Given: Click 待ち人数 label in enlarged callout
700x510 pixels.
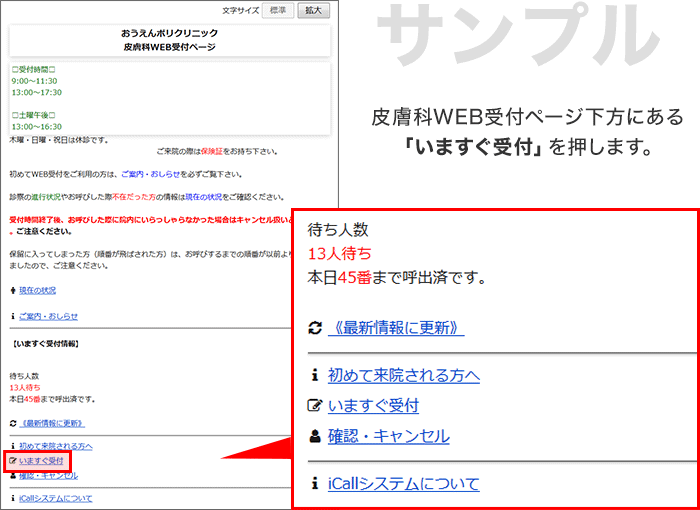Looking at the screenshot, I should pyautogui.click(x=338, y=230).
